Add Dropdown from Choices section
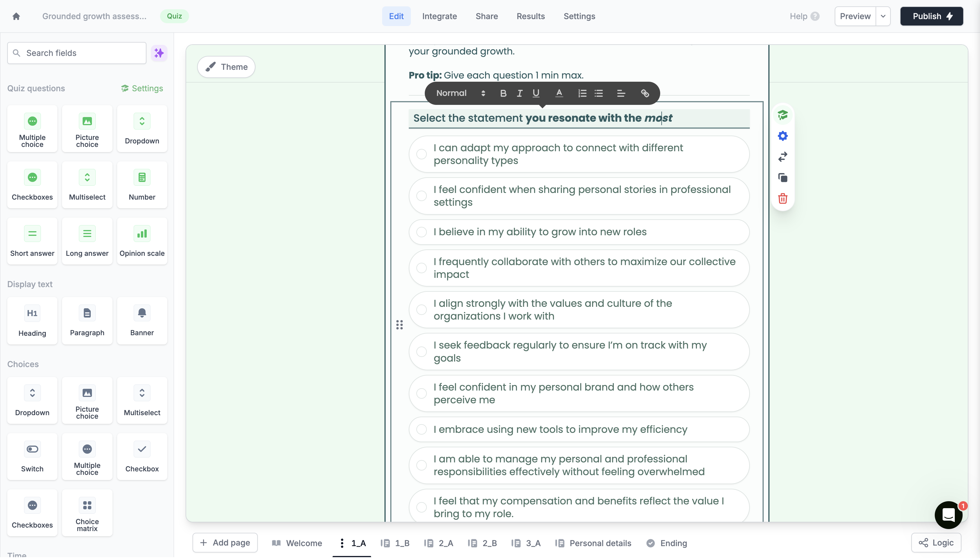Viewport: 980px width, 558px height. tap(32, 400)
